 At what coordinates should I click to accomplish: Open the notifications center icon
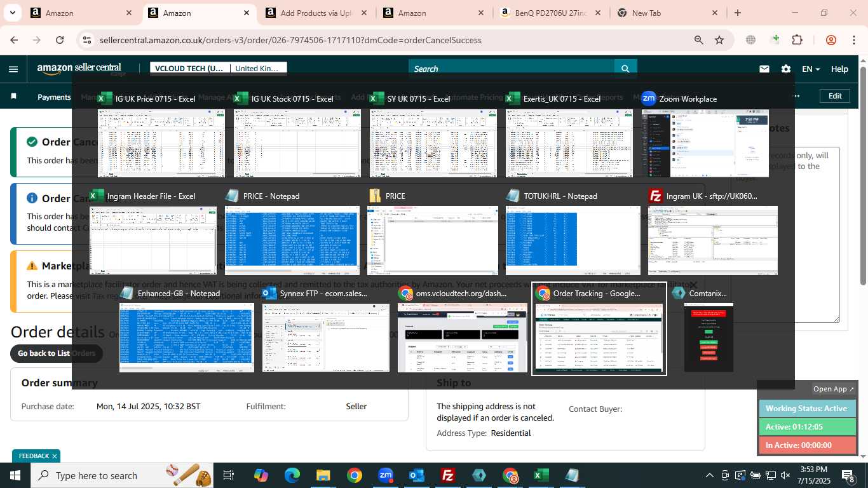(848, 475)
